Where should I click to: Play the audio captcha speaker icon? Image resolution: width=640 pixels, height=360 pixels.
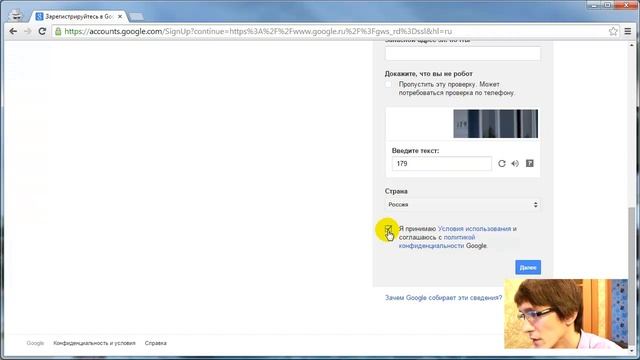515,163
